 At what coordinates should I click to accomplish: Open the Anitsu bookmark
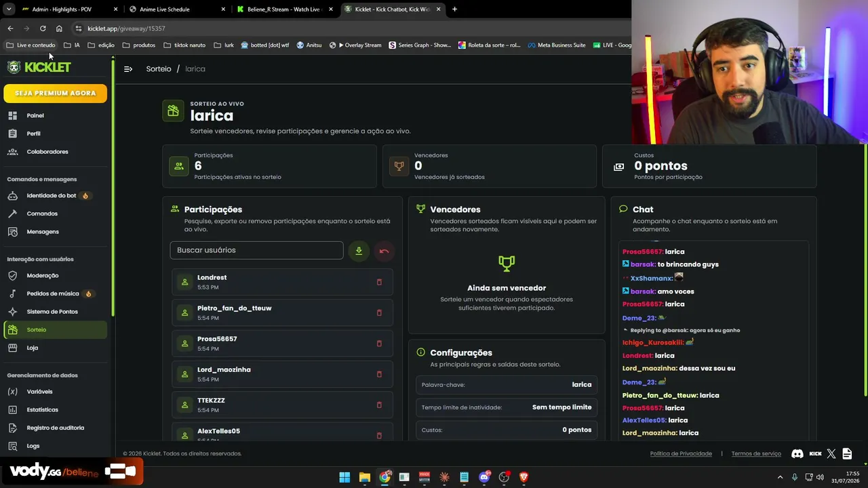309,45
